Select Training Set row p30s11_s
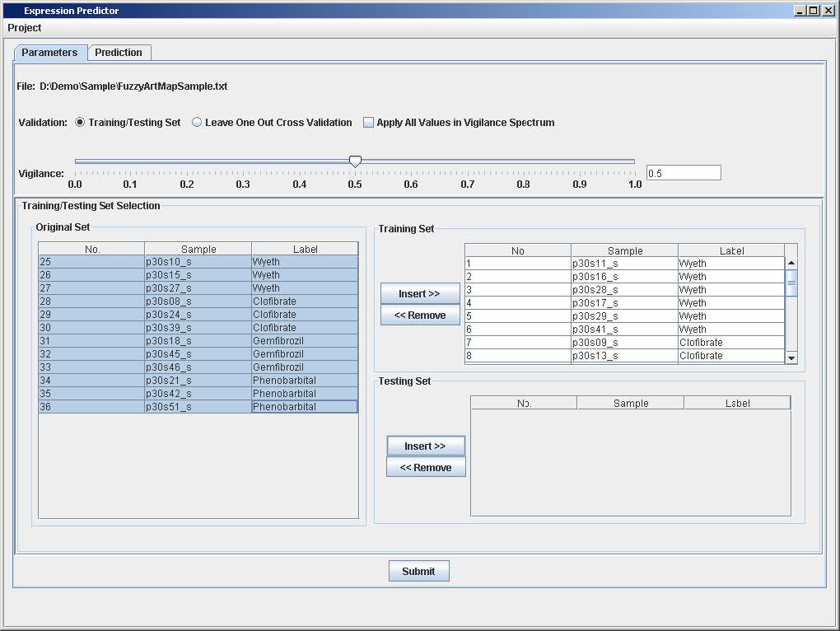 click(x=624, y=264)
